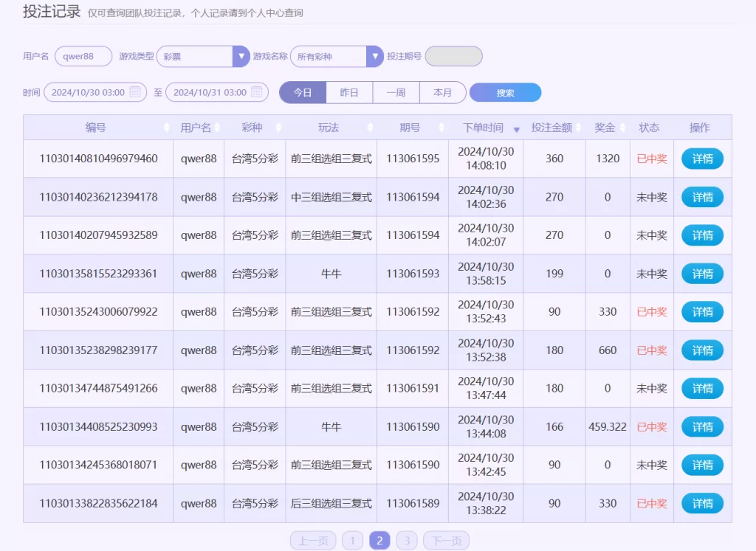Screen dimensions: 756x551
Task: Show 详情 for the 13:52:43 order
Action: click(703, 311)
